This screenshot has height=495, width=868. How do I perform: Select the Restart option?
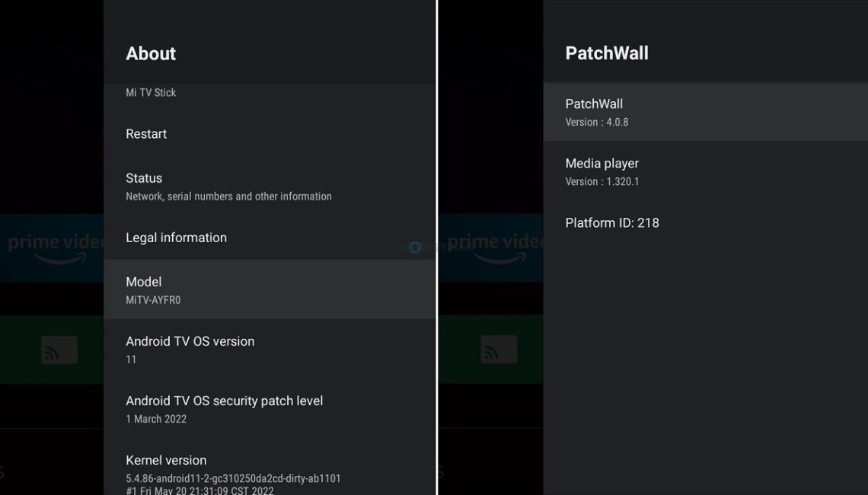point(146,134)
